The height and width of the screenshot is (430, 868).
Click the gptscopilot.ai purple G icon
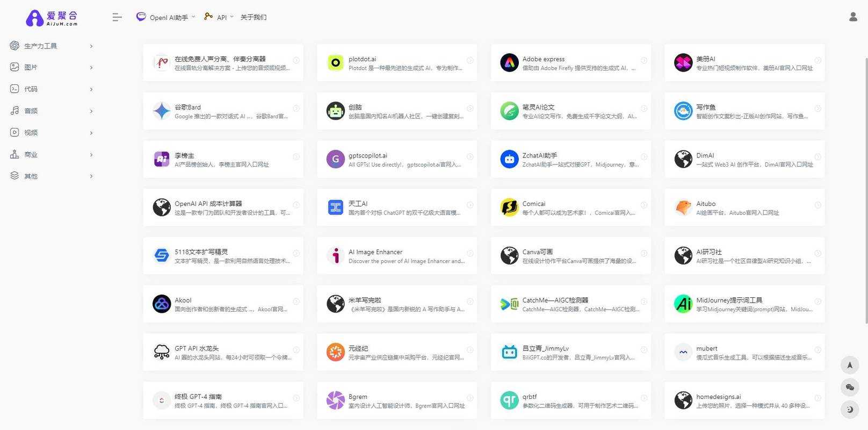click(x=336, y=159)
